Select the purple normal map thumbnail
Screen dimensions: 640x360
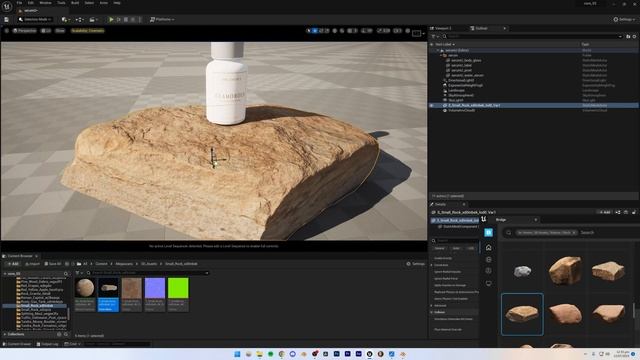coord(155,294)
